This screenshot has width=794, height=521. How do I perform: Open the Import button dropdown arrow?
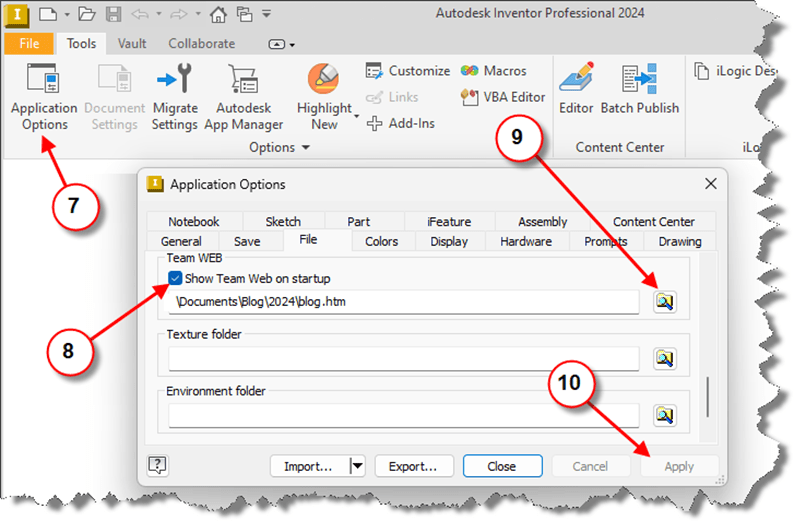point(358,466)
